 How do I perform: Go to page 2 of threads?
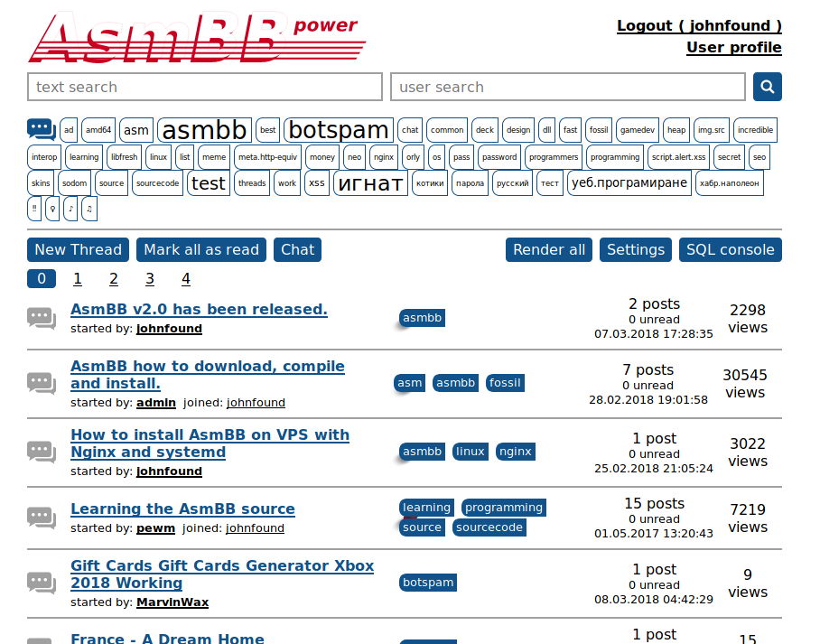[x=114, y=278]
